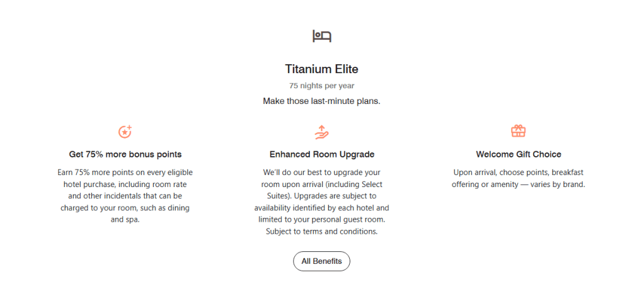The width and height of the screenshot is (644, 291).
Task: Click 'Get 75% more bonus points' heading
Action: pyautogui.click(x=125, y=154)
